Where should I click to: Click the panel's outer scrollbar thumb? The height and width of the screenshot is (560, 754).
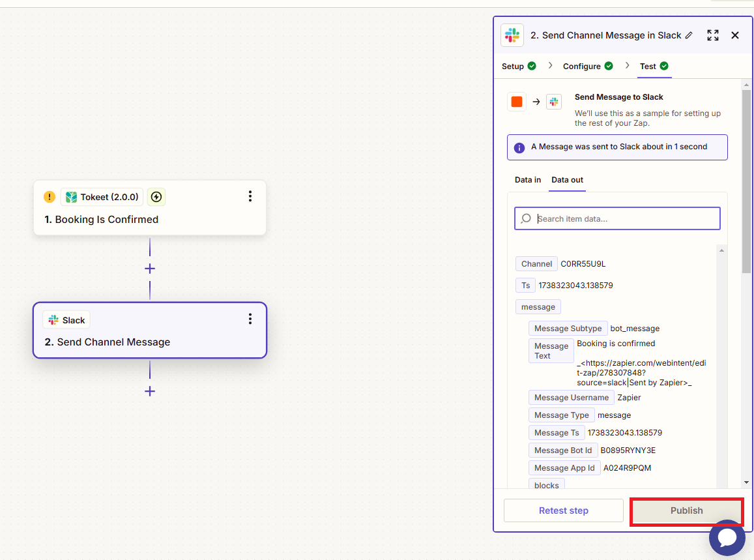click(x=746, y=181)
